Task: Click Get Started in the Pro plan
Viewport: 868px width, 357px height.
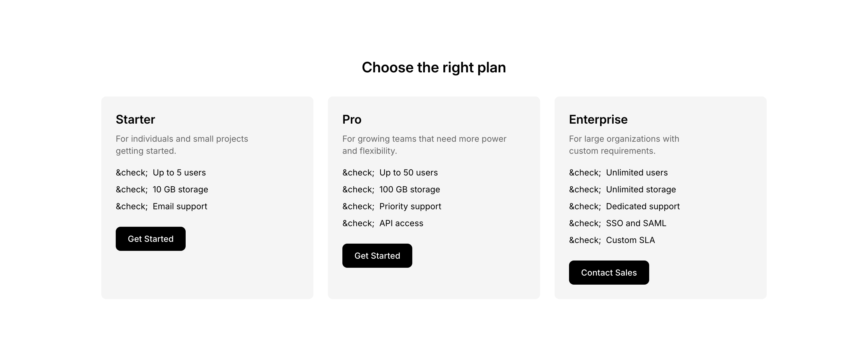Action: click(x=377, y=255)
